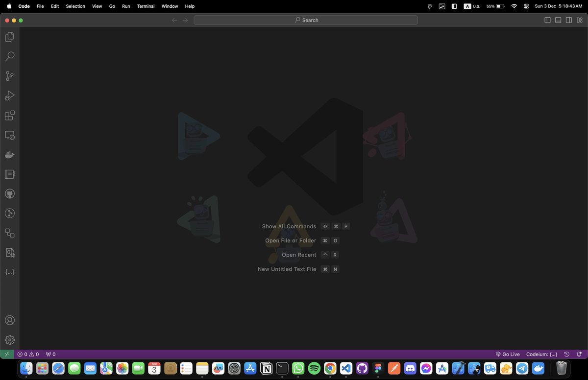Open Customize Layout icon in title bar

(580, 20)
